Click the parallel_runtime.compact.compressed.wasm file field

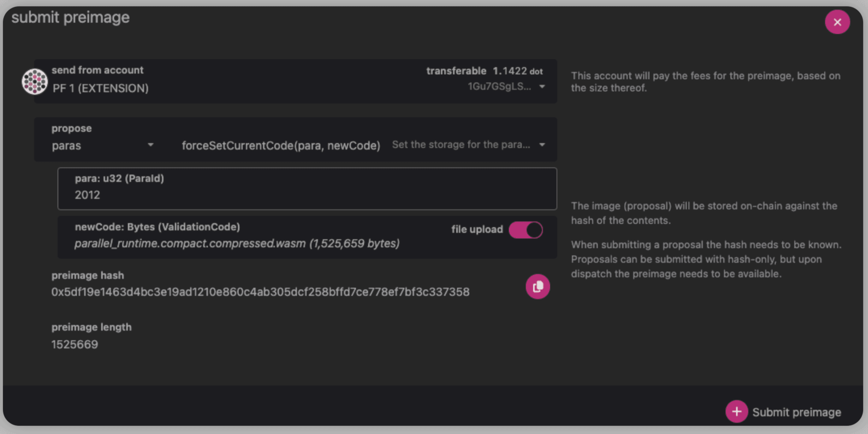pos(237,243)
